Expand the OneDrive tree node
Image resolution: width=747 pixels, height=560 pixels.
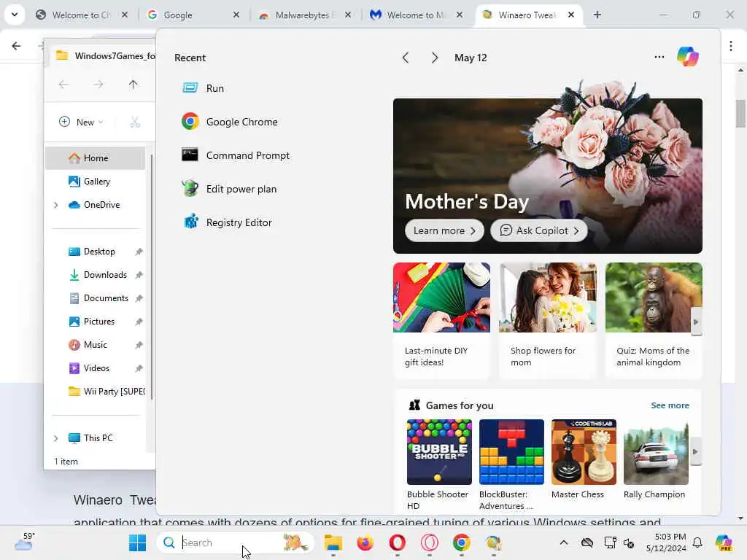[55, 205]
